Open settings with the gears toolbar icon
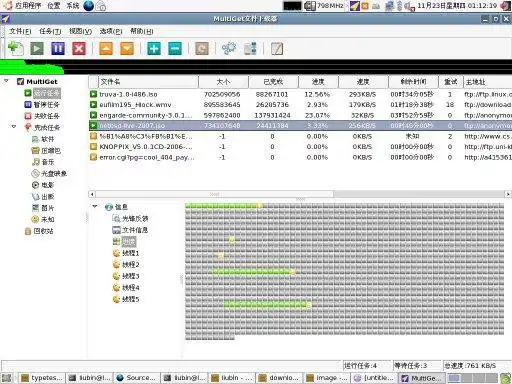The height and width of the screenshot is (384, 512). (x=229, y=49)
